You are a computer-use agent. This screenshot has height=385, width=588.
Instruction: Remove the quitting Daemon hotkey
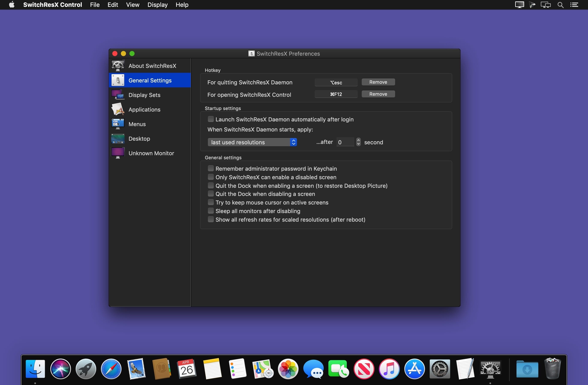378,82
